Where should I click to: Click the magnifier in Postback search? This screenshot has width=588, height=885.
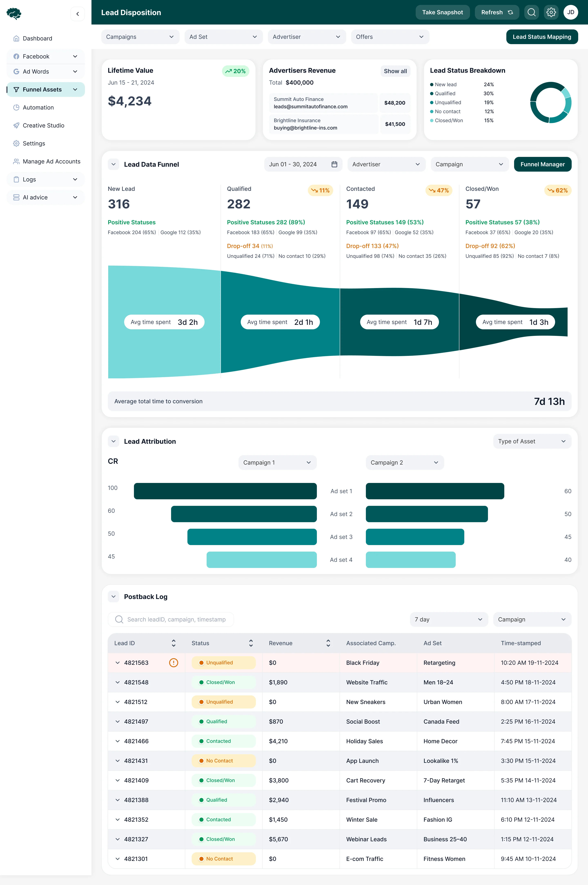pos(119,619)
